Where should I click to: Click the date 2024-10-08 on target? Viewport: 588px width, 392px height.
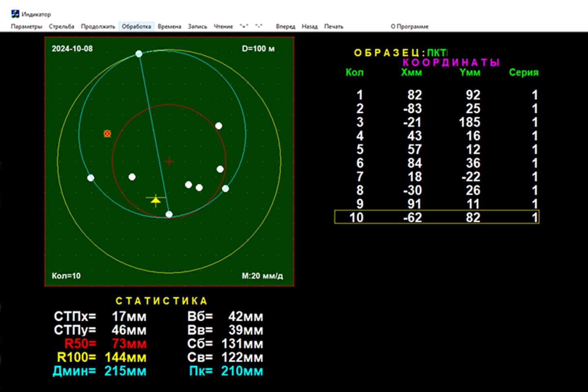[72, 49]
